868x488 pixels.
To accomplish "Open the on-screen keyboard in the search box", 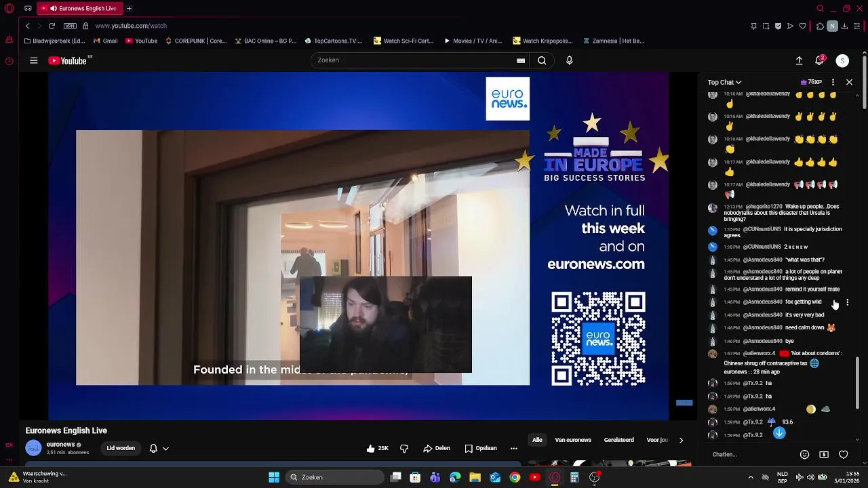I will (x=521, y=60).
